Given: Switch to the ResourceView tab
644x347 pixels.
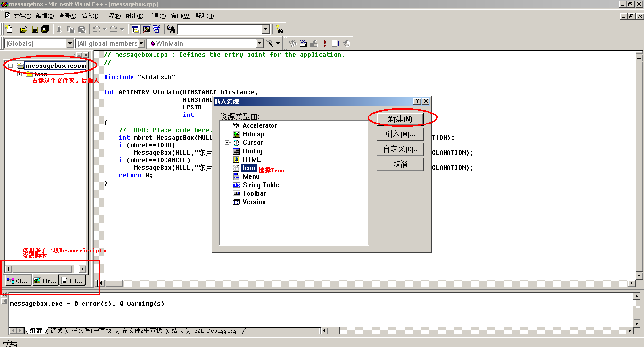Looking at the screenshot, I should coord(45,281).
